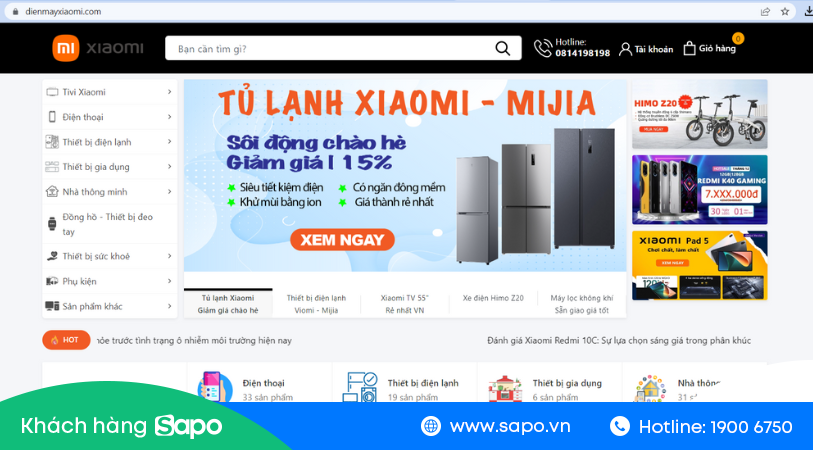The height and width of the screenshot is (450, 813).
Task: Click the Thiết bị gia dụng house icon
Action: 505,388
